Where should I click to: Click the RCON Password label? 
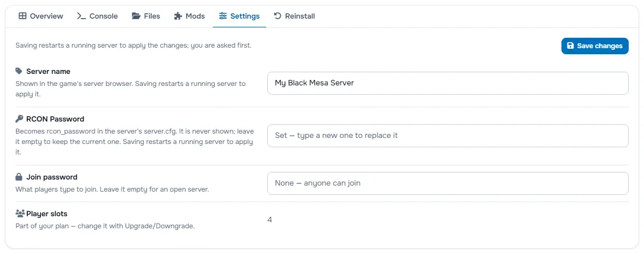pyautogui.click(x=55, y=119)
